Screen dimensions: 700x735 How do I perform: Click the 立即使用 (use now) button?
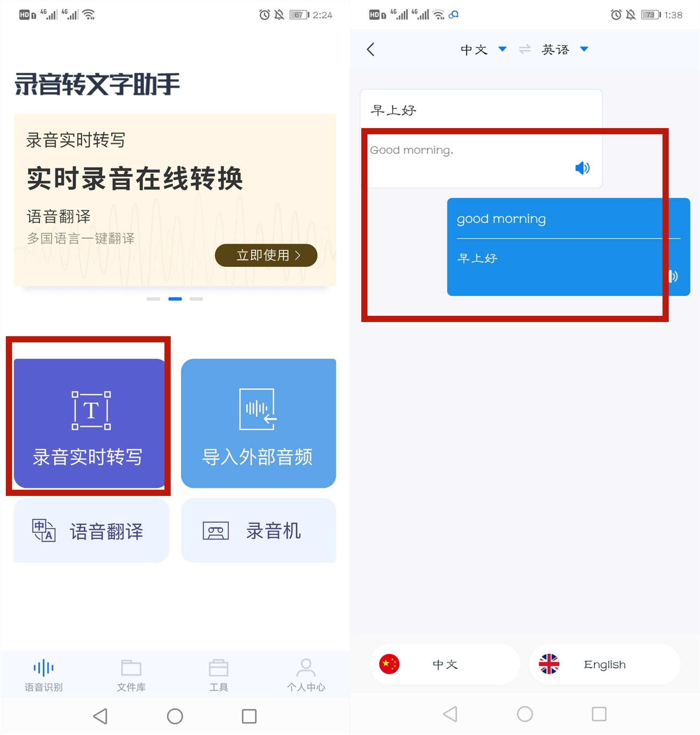tap(261, 255)
